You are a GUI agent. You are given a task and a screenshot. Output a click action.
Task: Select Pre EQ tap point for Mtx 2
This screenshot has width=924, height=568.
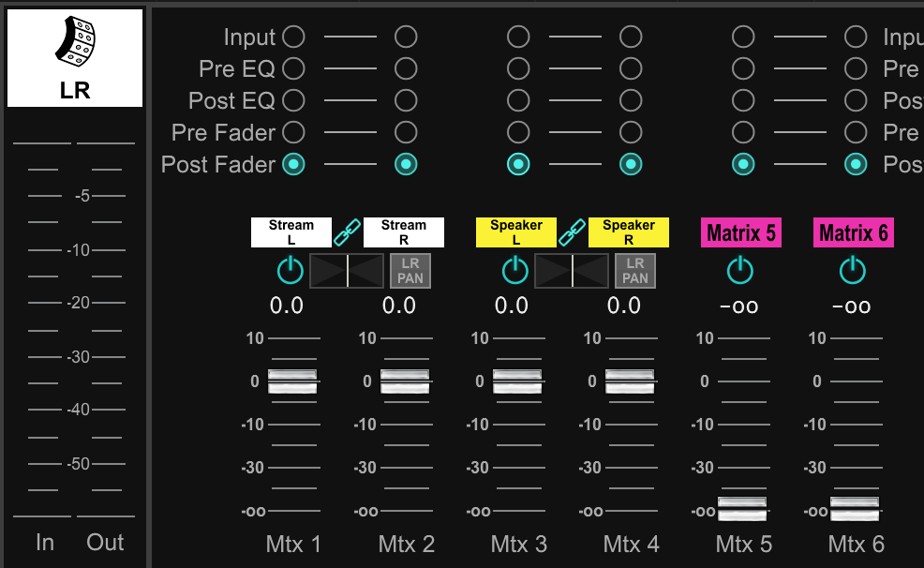pos(406,68)
